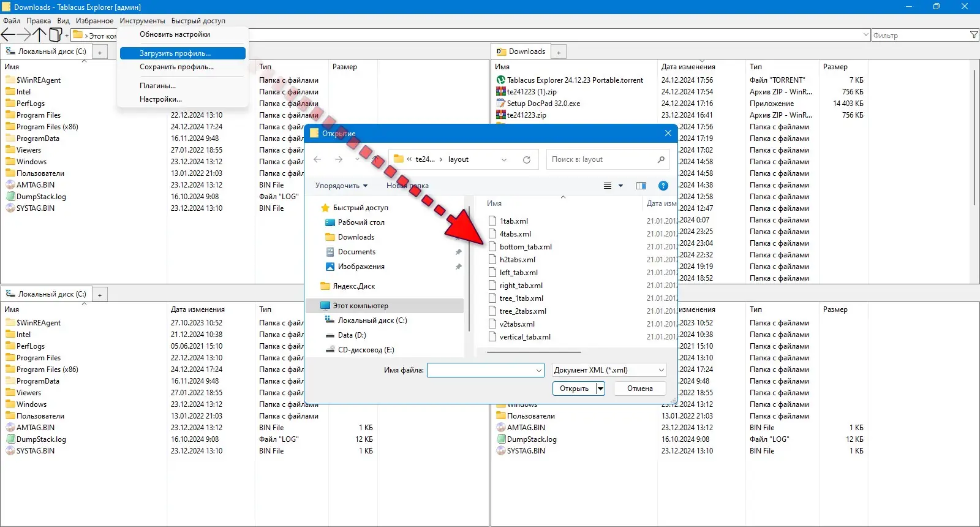Select Этот компьютер in the dialog sidebar

(385, 306)
